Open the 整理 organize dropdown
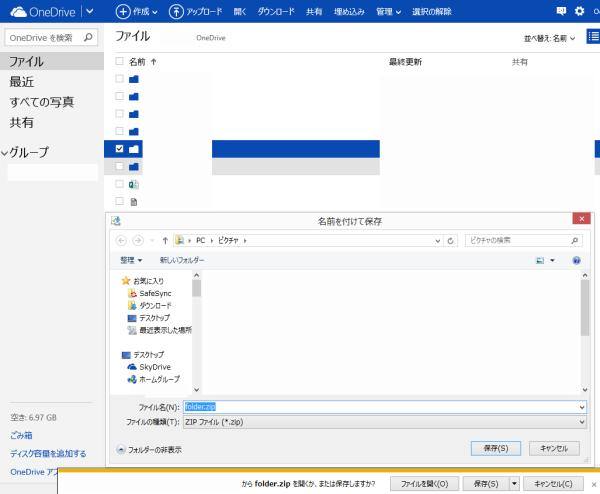Viewport: 600px width, 494px height. (132, 260)
